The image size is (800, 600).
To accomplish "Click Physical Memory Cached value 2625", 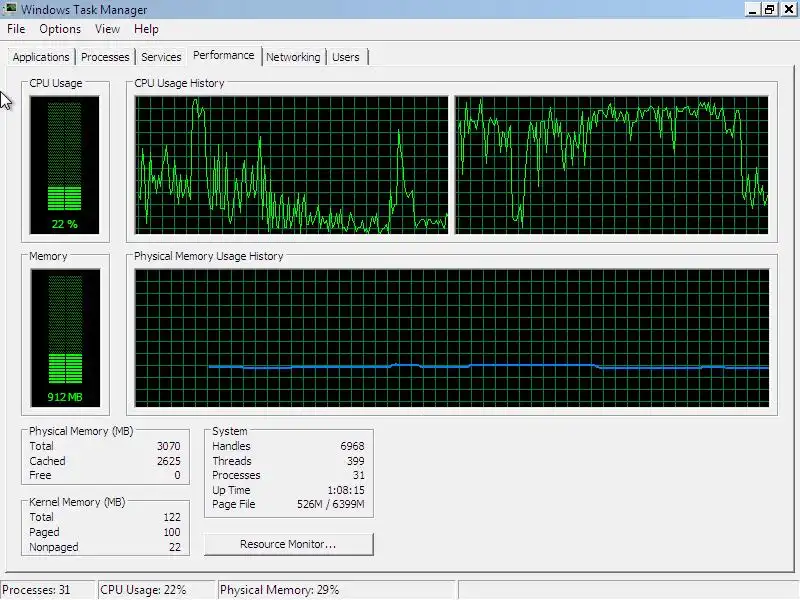I will [168, 461].
